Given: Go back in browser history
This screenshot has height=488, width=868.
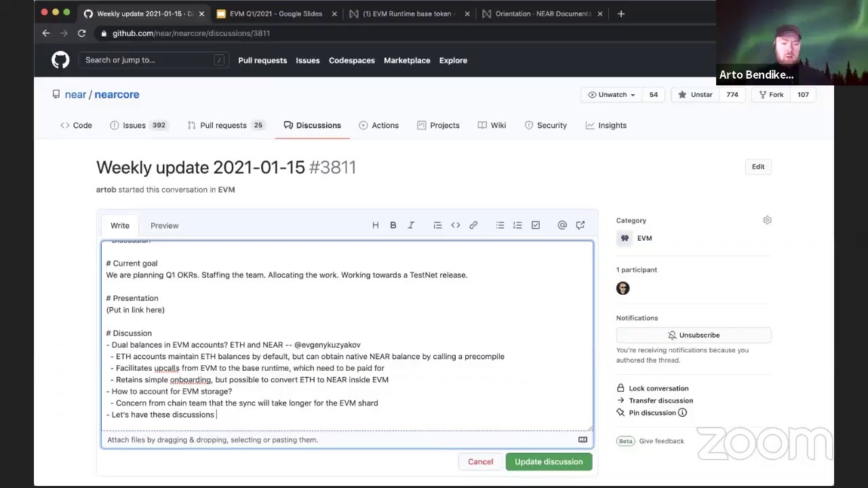Looking at the screenshot, I should (46, 33).
